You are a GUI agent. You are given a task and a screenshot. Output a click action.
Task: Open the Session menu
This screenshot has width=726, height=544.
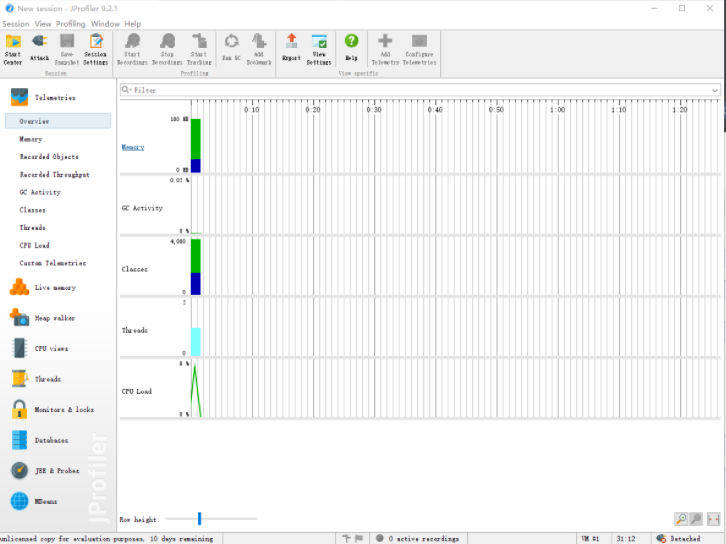[16, 24]
